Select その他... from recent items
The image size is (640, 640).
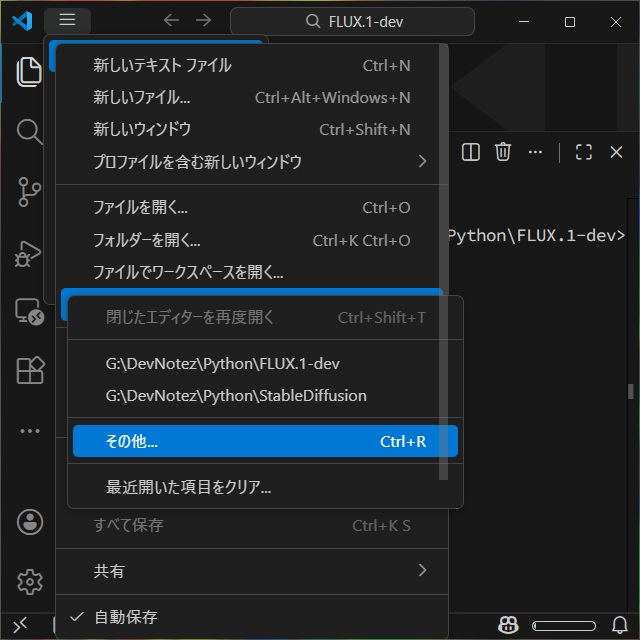point(265,441)
